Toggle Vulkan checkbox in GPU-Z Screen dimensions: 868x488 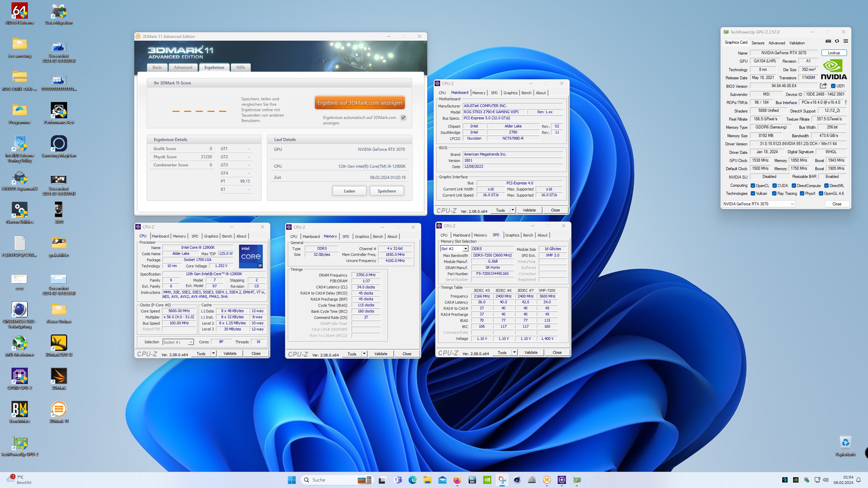click(x=753, y=194)
